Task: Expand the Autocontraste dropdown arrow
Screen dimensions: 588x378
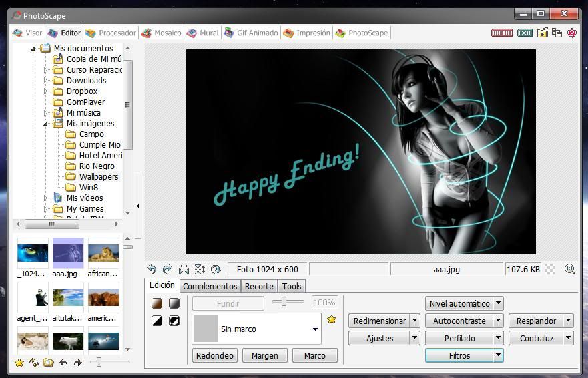Action: point(498,321)
